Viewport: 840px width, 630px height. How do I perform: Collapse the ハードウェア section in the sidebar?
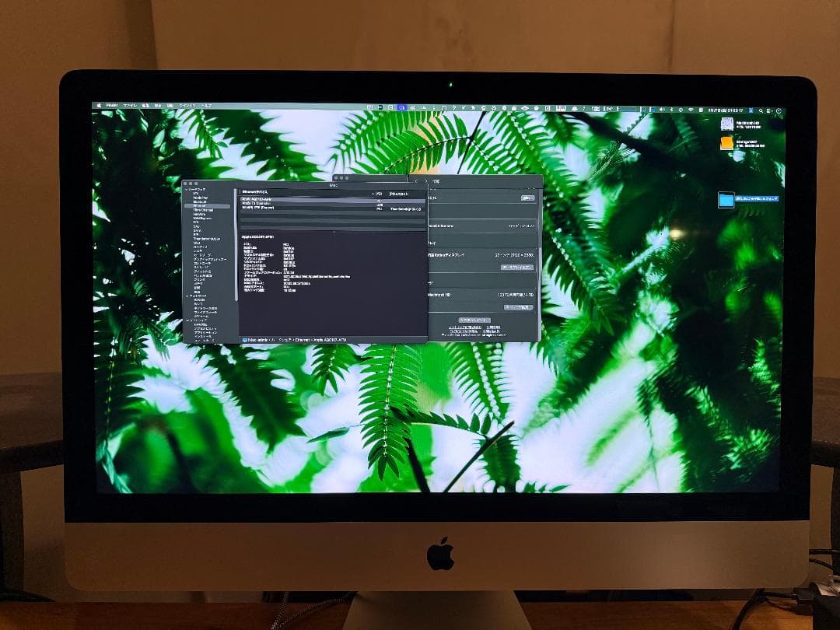click(x=187, y=189)
